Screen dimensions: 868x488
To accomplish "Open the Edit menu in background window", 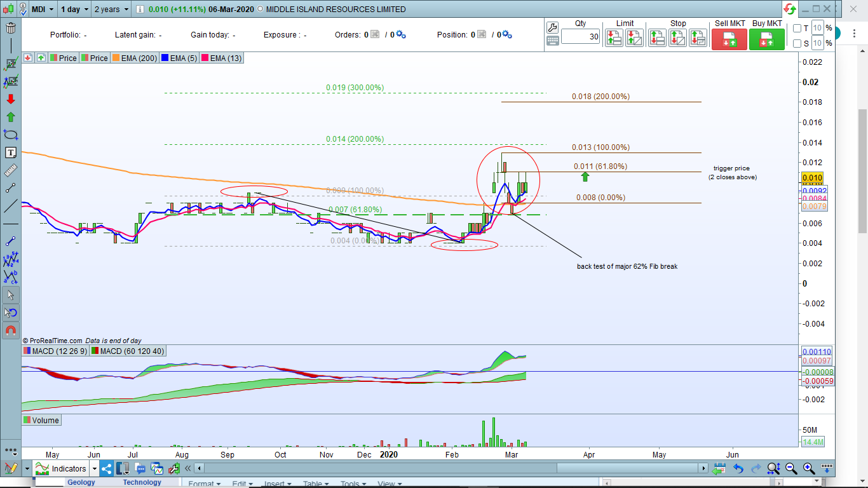I will [242, 484].
